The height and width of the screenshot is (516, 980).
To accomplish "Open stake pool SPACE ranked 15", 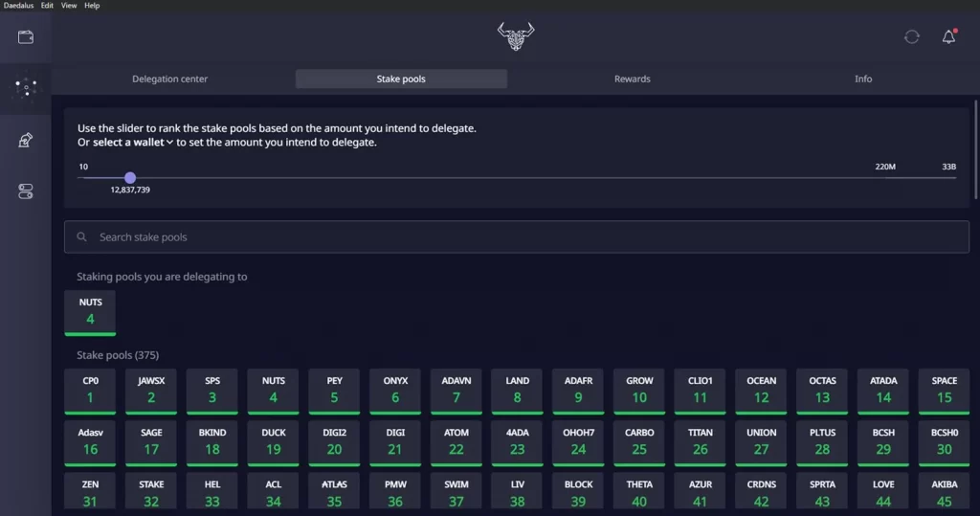I will pos(945,391).
